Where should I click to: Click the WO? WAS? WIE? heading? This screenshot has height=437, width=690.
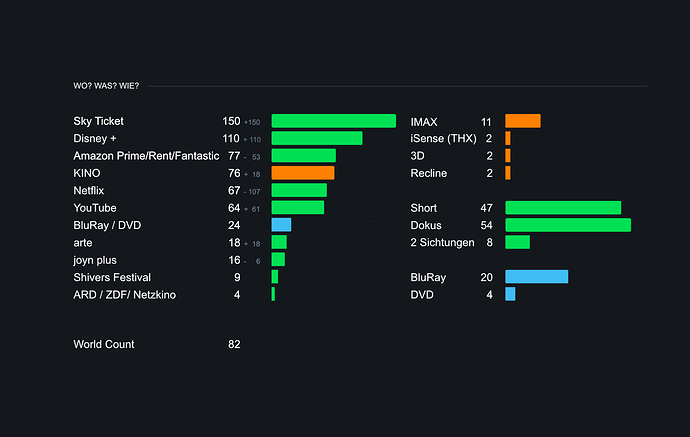tap(106, 86)
